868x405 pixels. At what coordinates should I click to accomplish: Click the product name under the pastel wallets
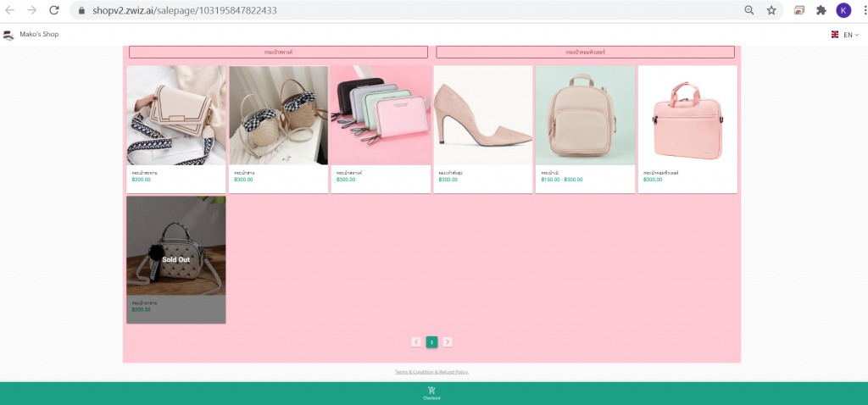[349, 173]
